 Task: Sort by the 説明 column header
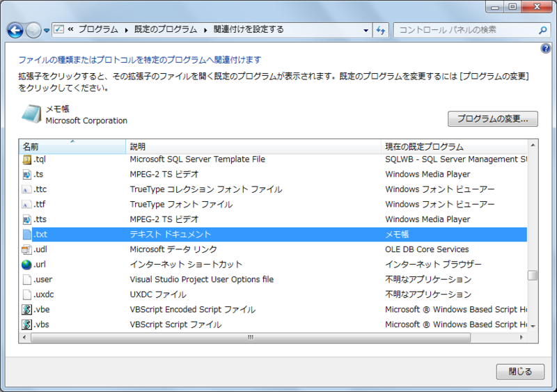click(x=253, y=146)
